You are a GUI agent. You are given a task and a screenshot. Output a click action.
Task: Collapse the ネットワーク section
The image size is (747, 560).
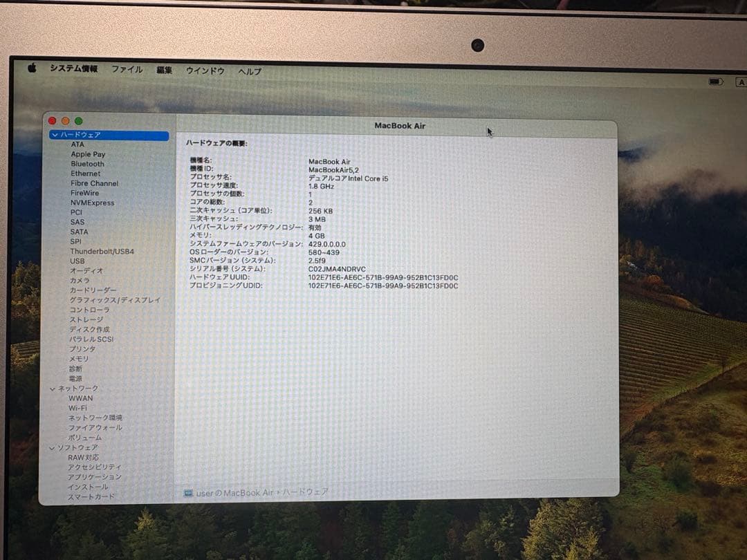tap(53, 389)
